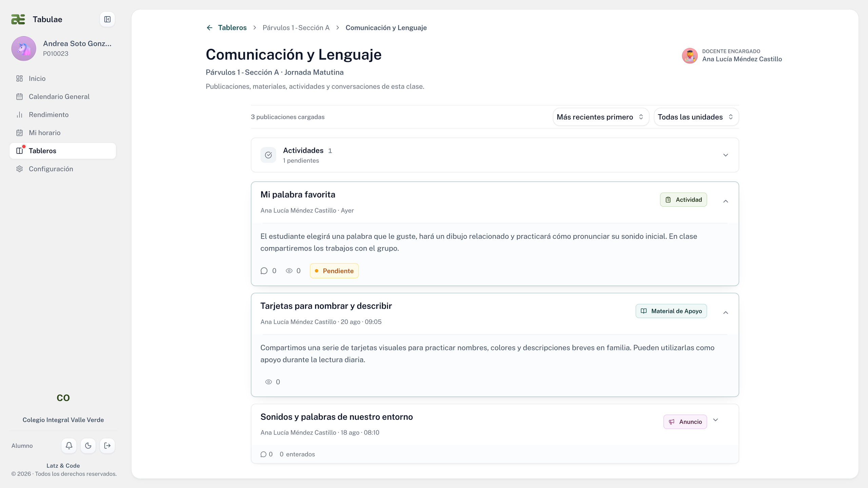This screenshot has width=868, height=488.
Task: Open Inicio in sidebar
Action: tap(63, 78)
